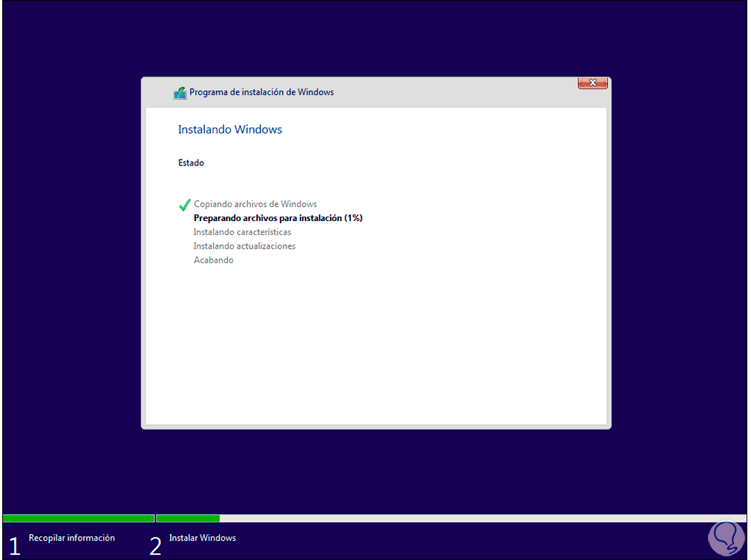Click the Instalando Windows heading
The image size is (751, 560).
pyautogui.click(x=229, y=129)
